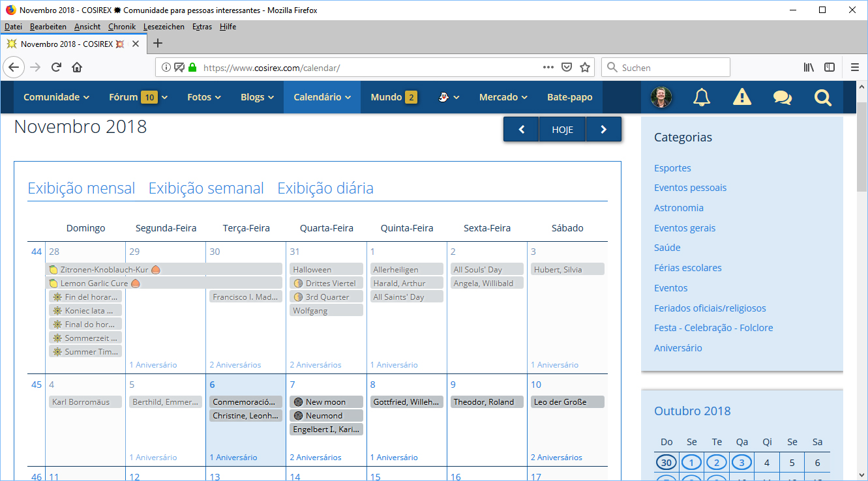Click the Suchen search field
The width and height of the screenshot is (868, 481).
coord(672,67)
